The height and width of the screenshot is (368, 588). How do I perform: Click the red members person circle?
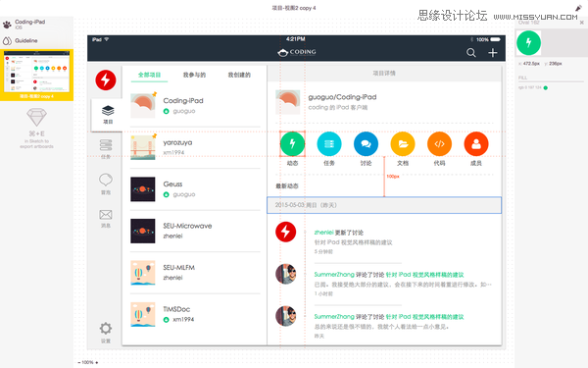[x=476, y=144]
